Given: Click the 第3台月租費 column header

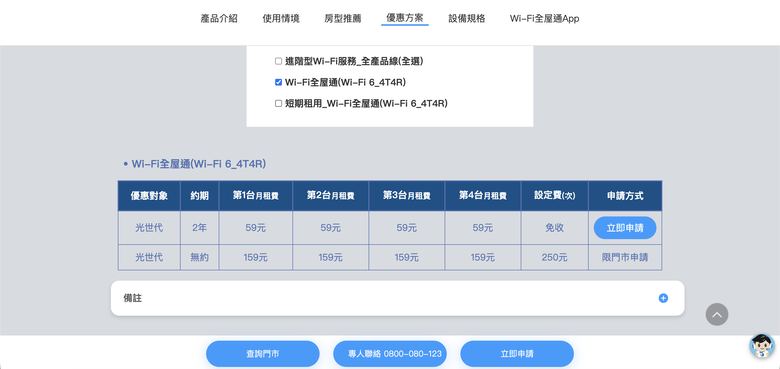Looking at the screenshot, I should pos(407,196).
